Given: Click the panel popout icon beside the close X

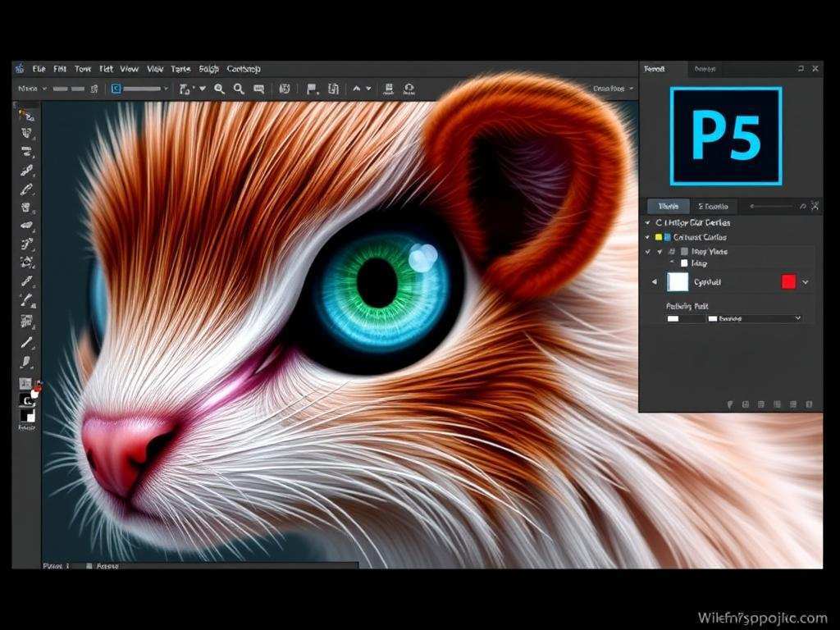Looking at the screenshot, I should [x=801, y=69].
